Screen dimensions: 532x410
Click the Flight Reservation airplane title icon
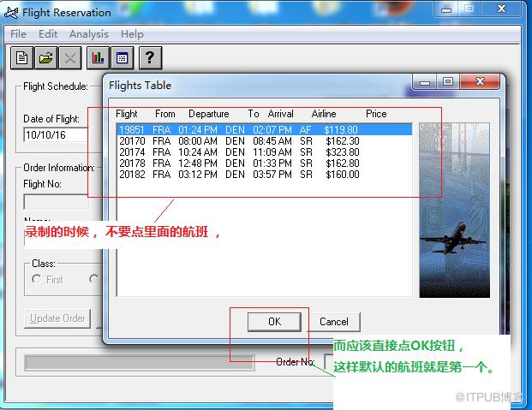pyautogui.click(x=11, y=13)
